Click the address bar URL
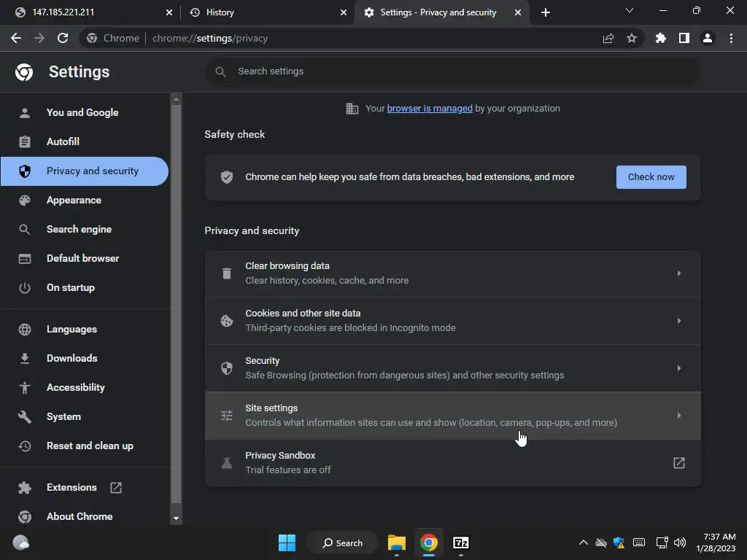This screenshot has height=560, width=747. click(210, 38)
